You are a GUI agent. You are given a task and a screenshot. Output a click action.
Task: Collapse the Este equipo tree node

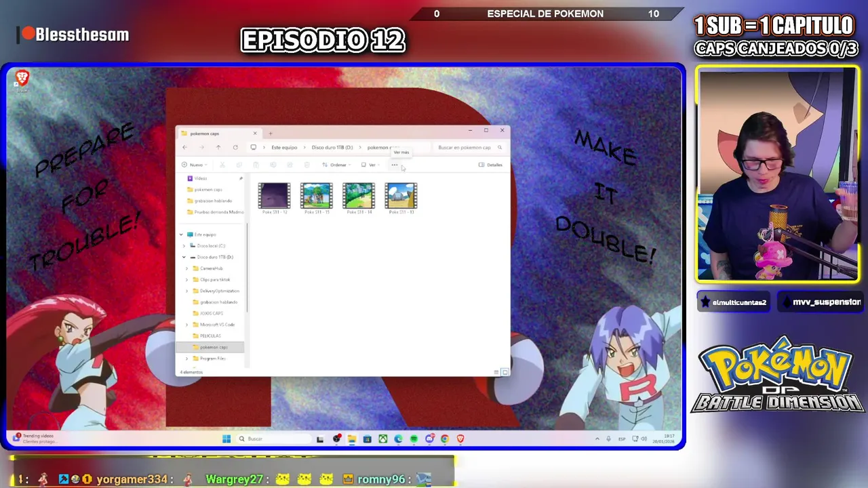(181, 235)
